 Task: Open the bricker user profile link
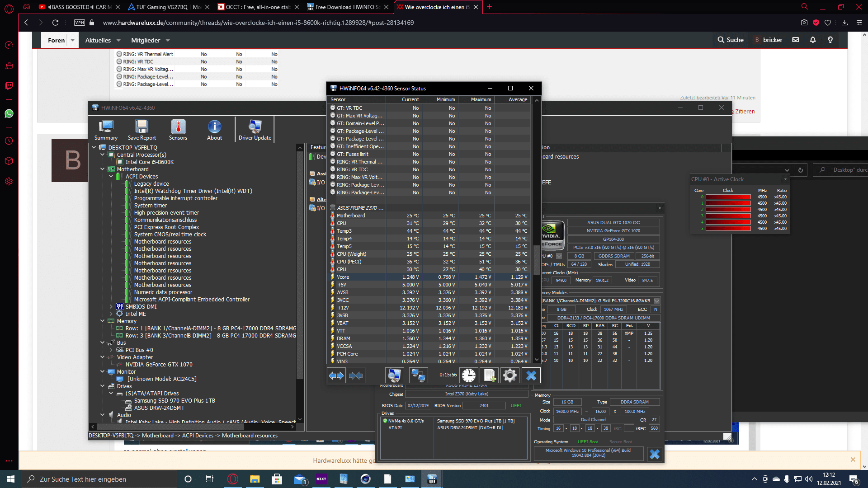769,40
